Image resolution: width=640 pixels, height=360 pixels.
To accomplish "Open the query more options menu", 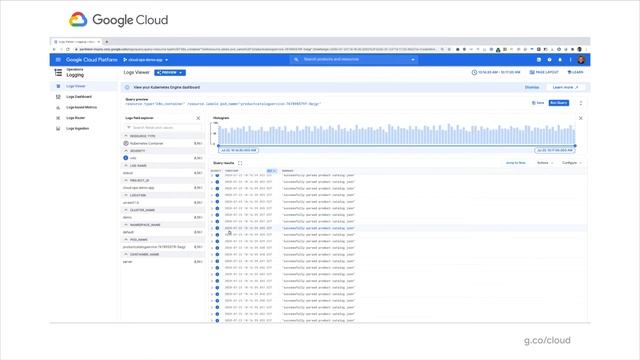I will pos(581,103).
